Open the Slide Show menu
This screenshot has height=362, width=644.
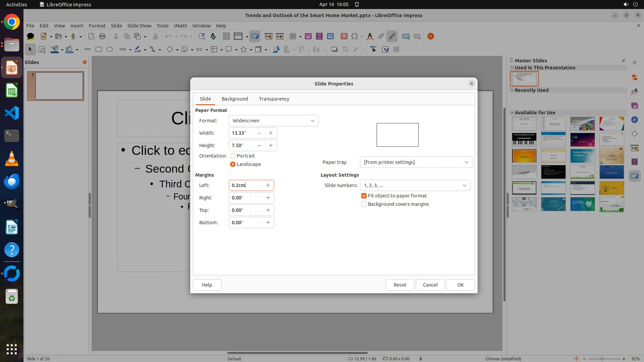click(139, 26)
